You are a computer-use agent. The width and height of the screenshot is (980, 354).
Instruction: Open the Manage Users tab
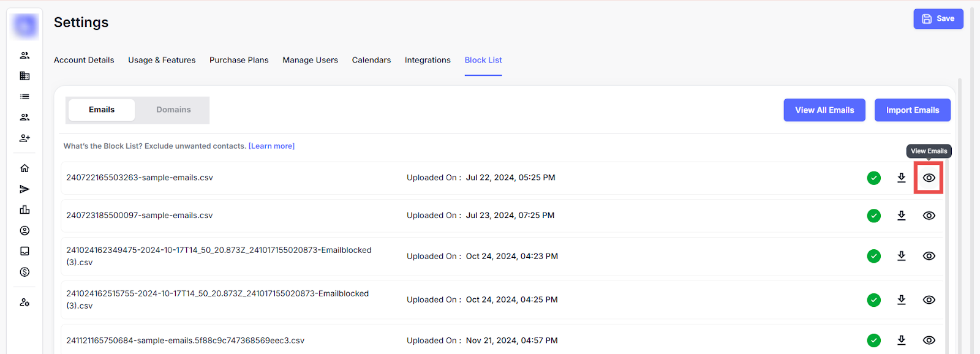pyautogui.click(x=310, y=60)
